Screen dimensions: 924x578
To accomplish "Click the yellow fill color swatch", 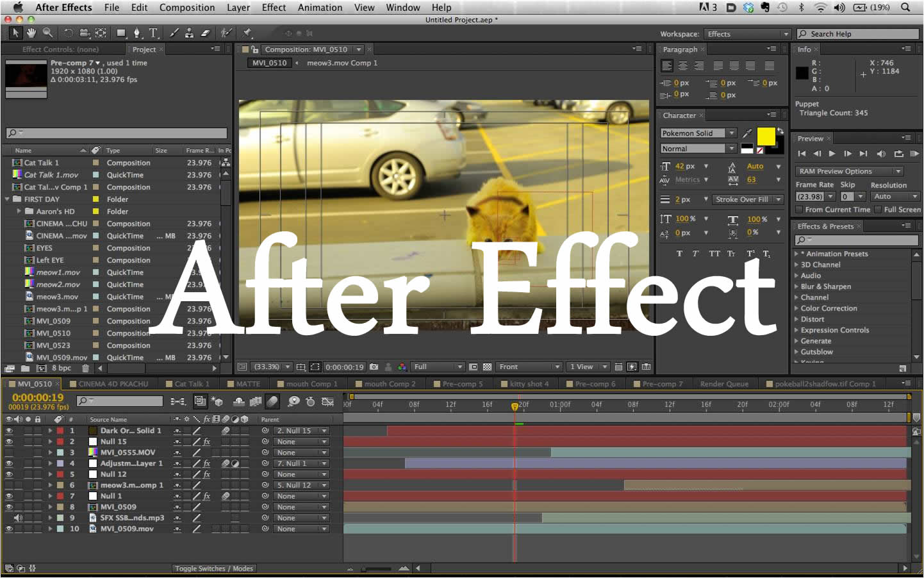I will click(766, 136).
